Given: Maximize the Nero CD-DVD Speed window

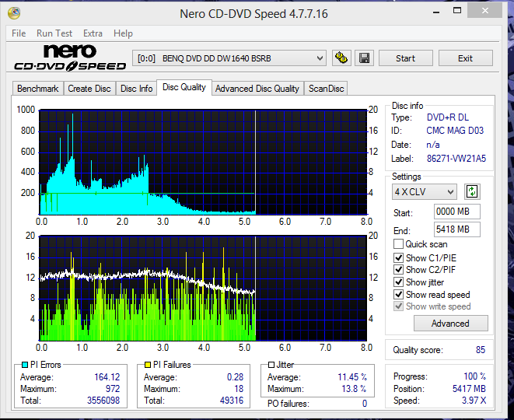Looking at the screenshot, I should click(x=457, y=11).
